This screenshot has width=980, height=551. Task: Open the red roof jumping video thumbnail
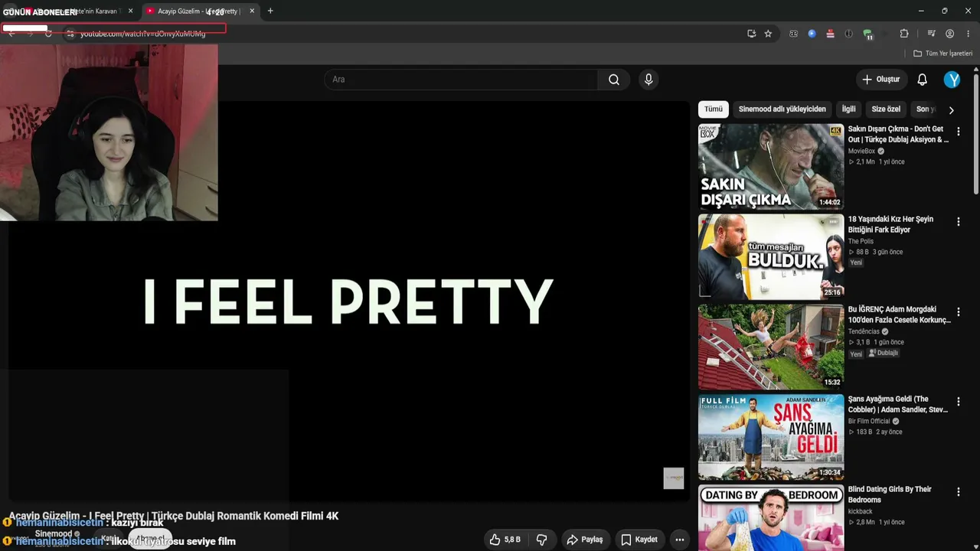771,347
